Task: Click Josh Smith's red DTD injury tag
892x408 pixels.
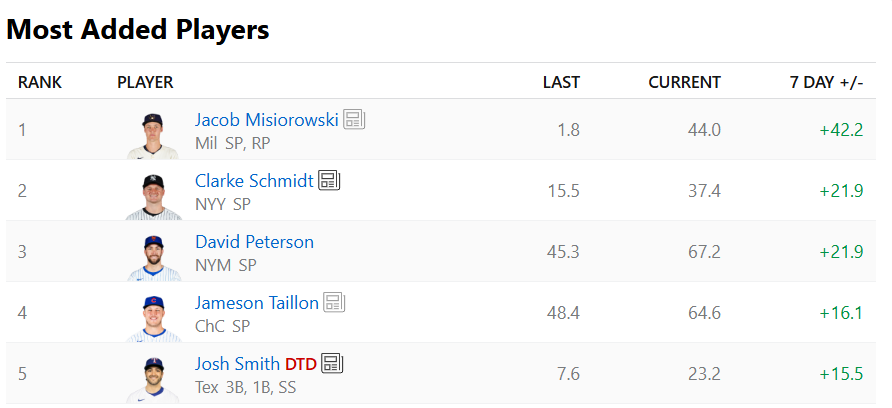Action: click(x=300, y=364)
